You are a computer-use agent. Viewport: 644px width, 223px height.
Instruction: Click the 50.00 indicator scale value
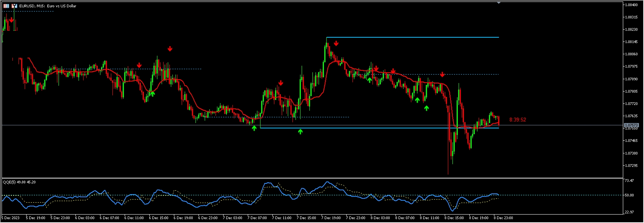coord(629,195)
